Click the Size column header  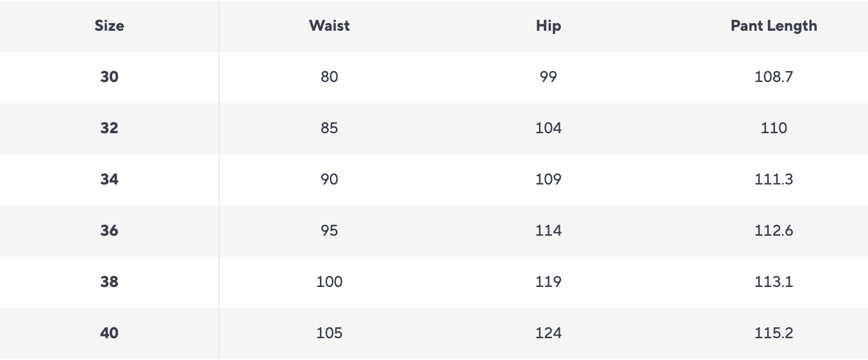pos(109,26)
